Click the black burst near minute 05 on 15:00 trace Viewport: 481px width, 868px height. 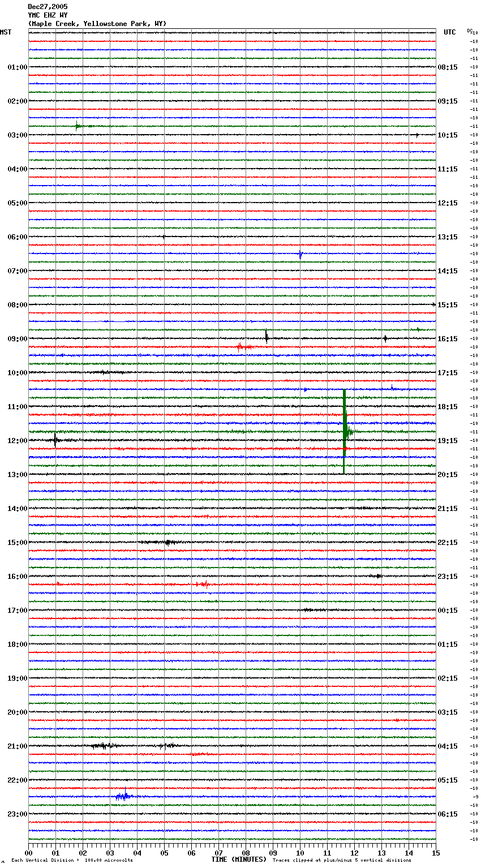click(x=167, y=542)
